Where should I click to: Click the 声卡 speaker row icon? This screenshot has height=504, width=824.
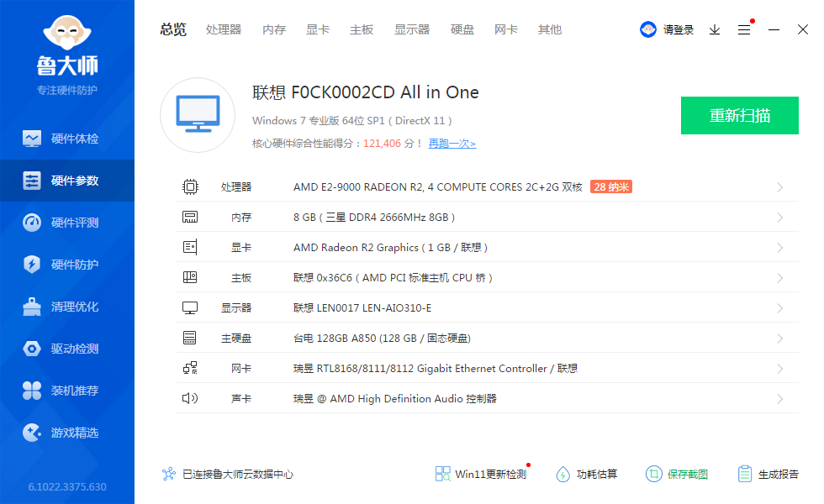(190, 398)
